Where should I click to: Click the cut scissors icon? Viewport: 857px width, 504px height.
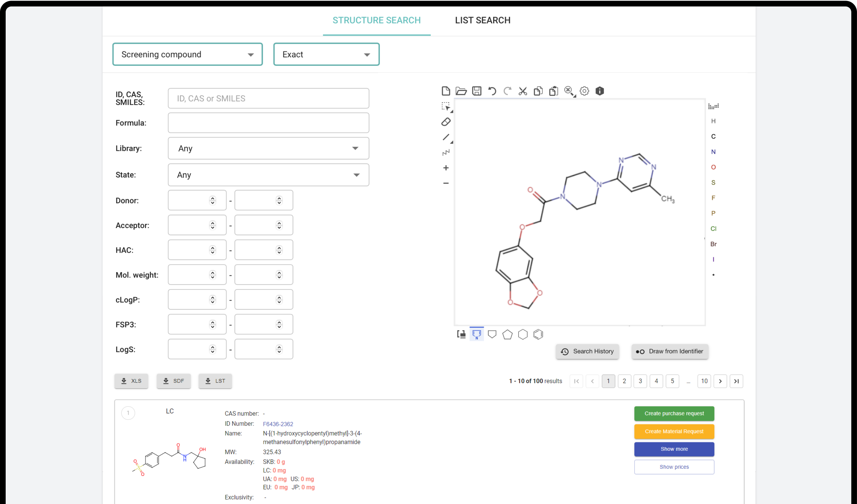pos(522,91)
